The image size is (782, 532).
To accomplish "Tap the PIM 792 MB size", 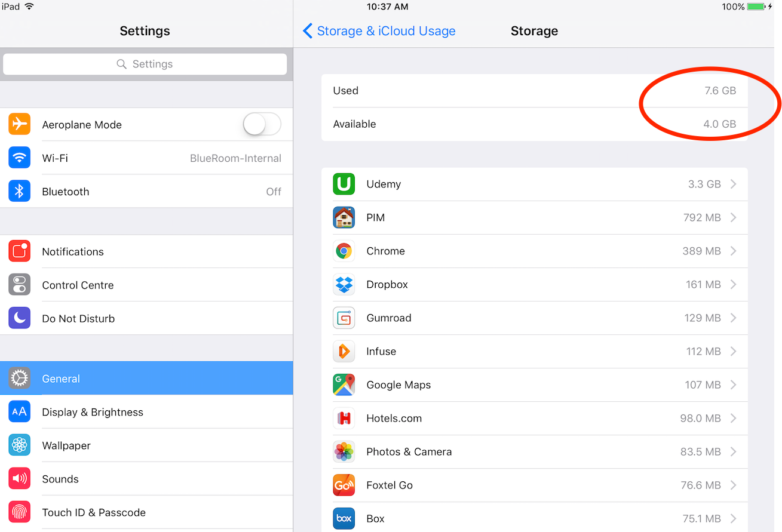I will coord(702,217).
